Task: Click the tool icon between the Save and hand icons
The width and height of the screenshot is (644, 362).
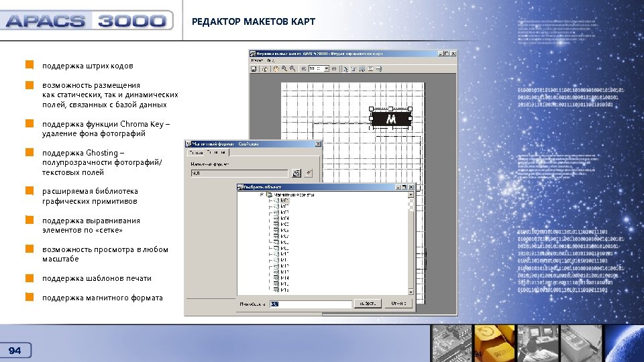Action: coord(265,69)
